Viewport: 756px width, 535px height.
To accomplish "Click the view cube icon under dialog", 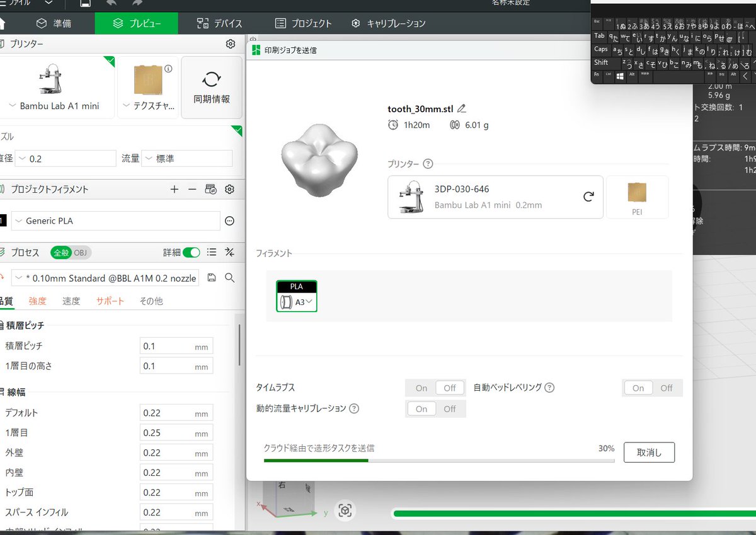I will (x=345, y=510).
